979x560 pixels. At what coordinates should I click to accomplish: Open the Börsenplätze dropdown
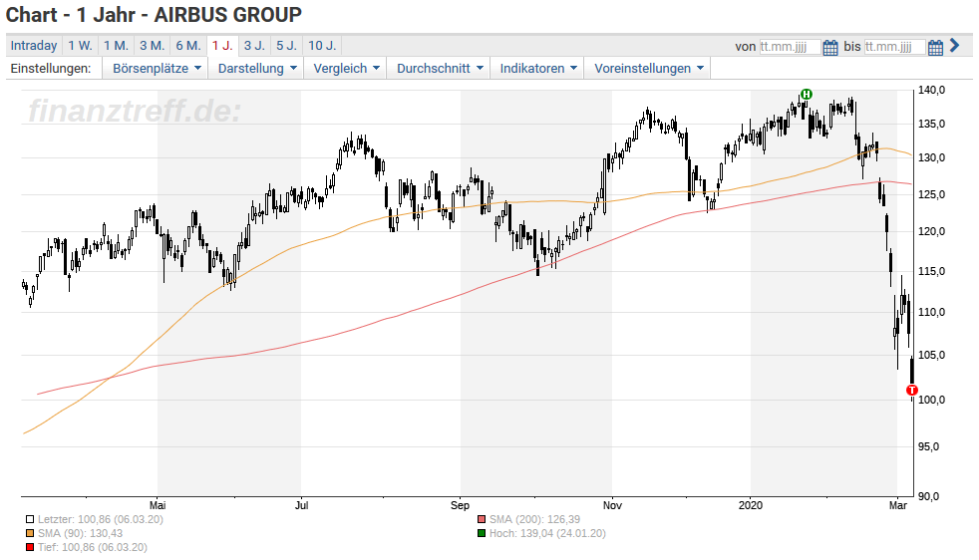click(157, 68)
